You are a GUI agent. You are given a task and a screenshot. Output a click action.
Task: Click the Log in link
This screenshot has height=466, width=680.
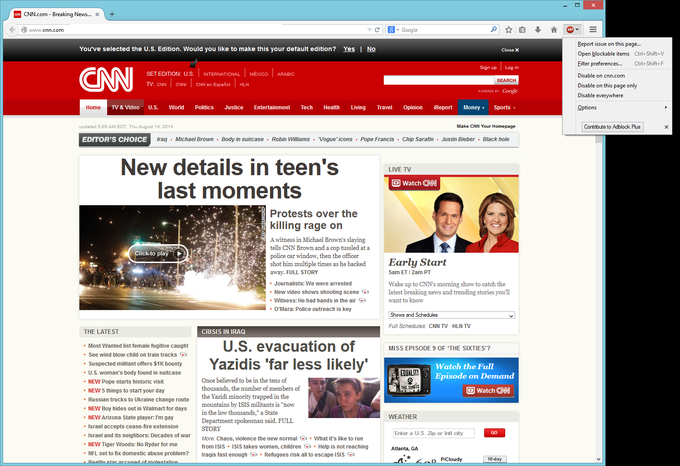pyautogui.click(x=512, y=68)
